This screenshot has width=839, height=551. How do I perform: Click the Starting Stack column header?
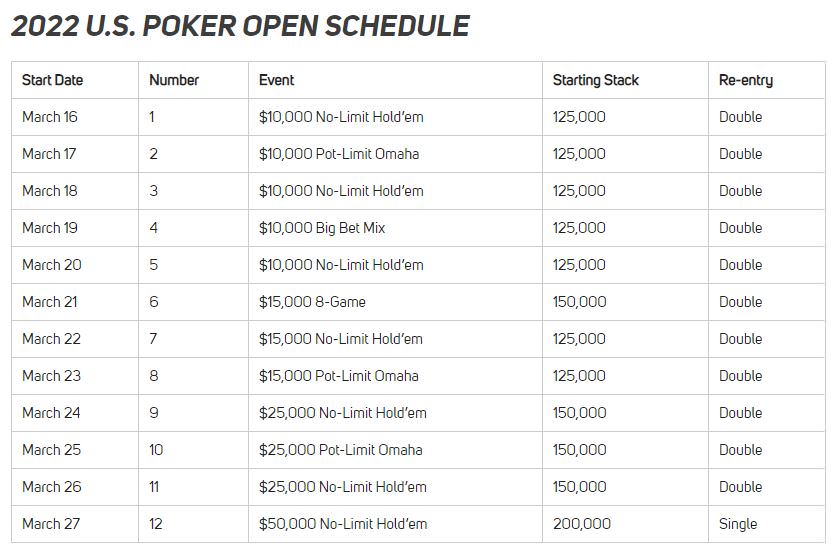[x=595, y=80]
